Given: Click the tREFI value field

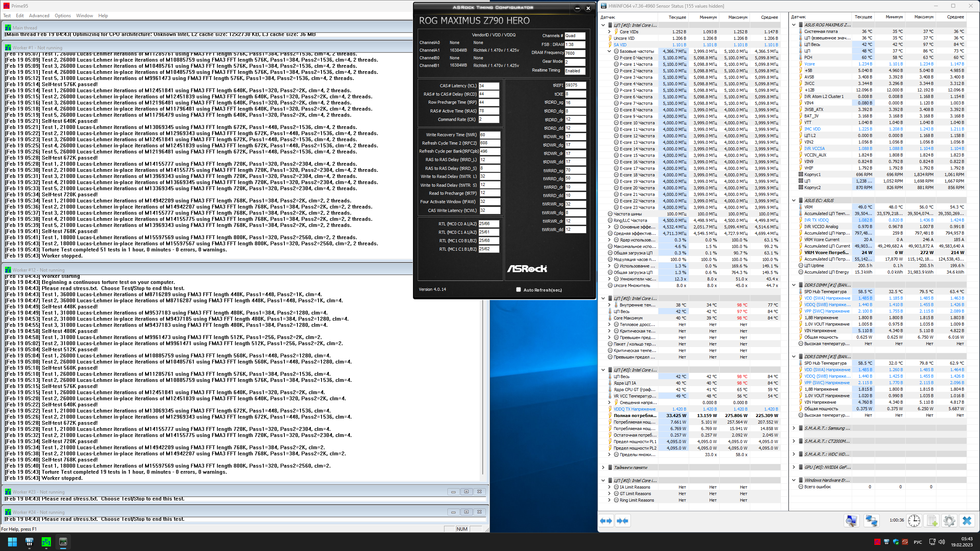Looking at the screenshot, I should (575, 85).
